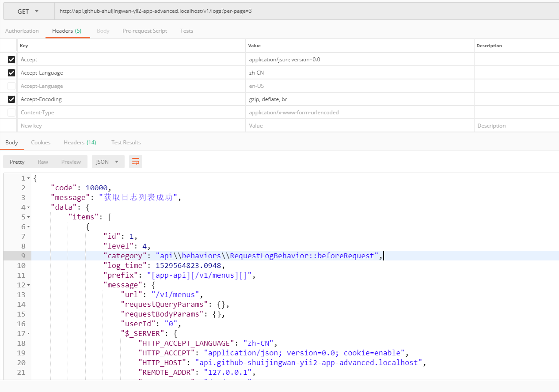Show the response Cookies tab
The image size is (559, 392).
click(41, 143)
